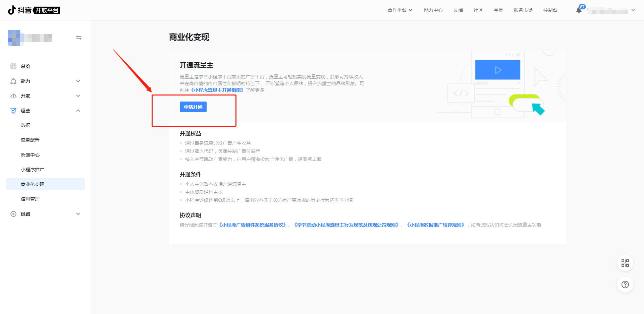
Task: Open the 字节跳动小程序流量主行为规范及违规处罚规则 link
Action: coord(347,225)
